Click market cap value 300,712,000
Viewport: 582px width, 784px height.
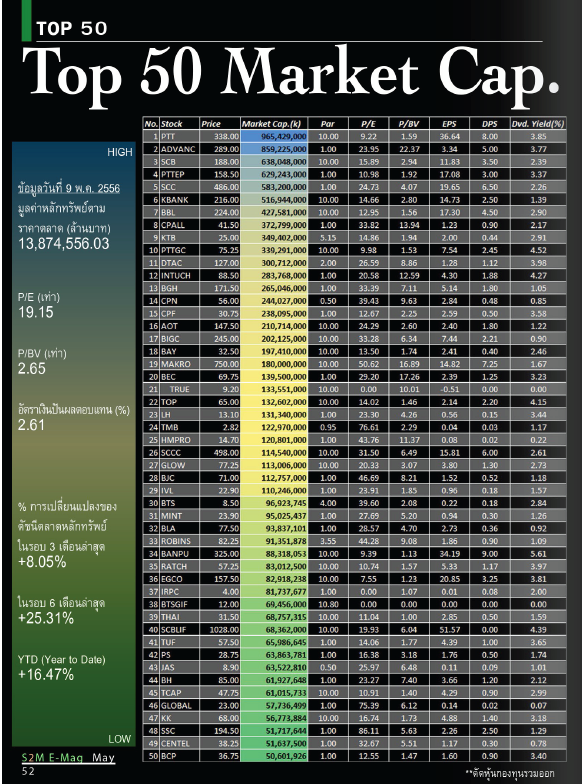point(274,262)
